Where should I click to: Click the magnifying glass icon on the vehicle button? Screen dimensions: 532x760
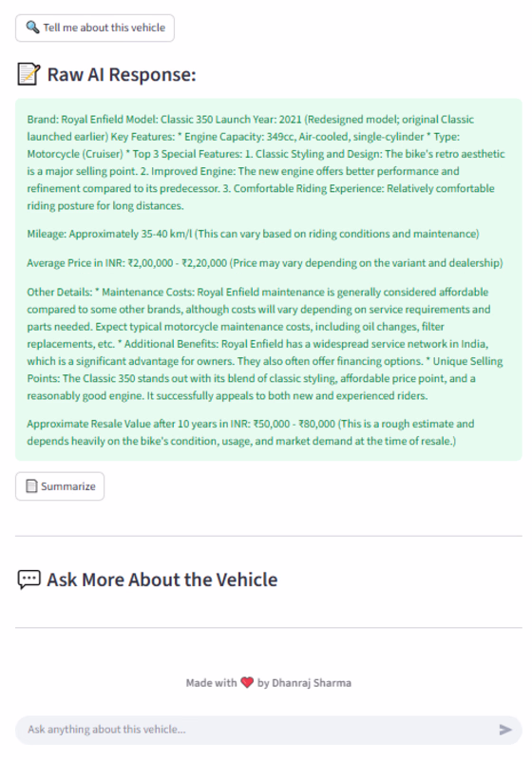tap(32, 28)
